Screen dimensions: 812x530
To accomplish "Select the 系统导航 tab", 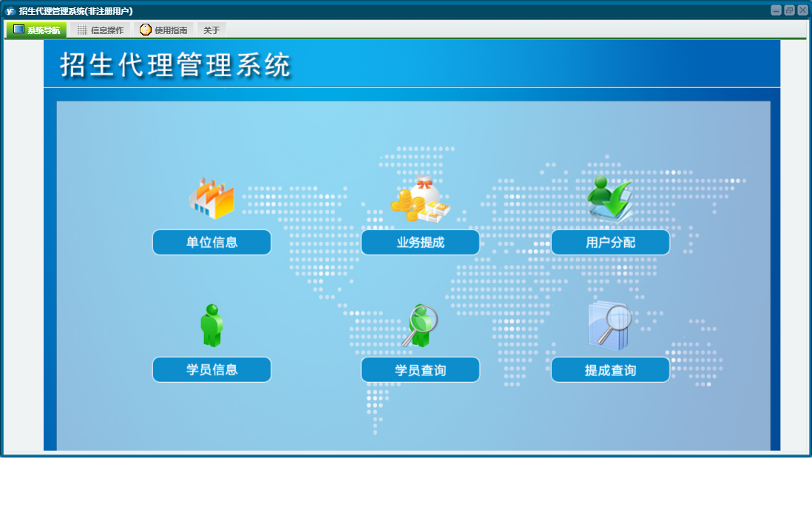I will (36, 30).
